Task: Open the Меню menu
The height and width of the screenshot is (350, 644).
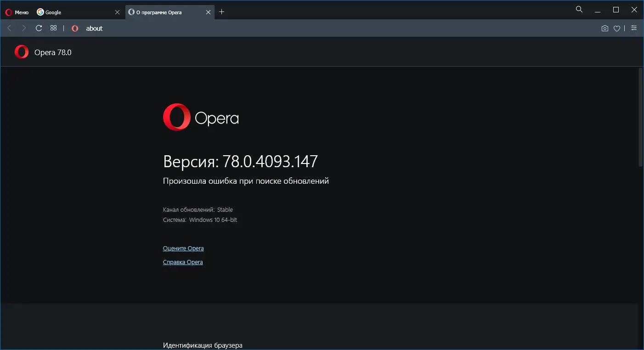Action: [x=17, y=12]
